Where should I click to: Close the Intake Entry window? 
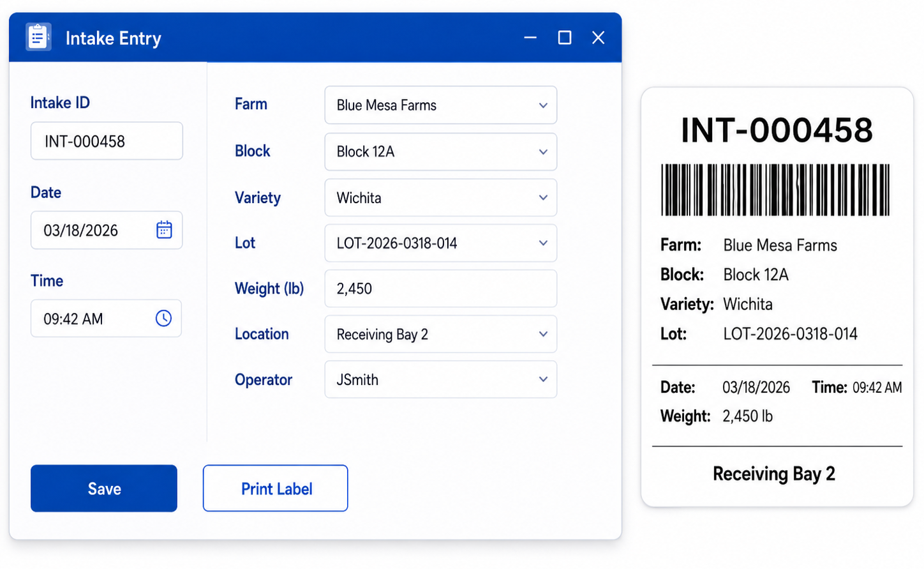point(598,38)
